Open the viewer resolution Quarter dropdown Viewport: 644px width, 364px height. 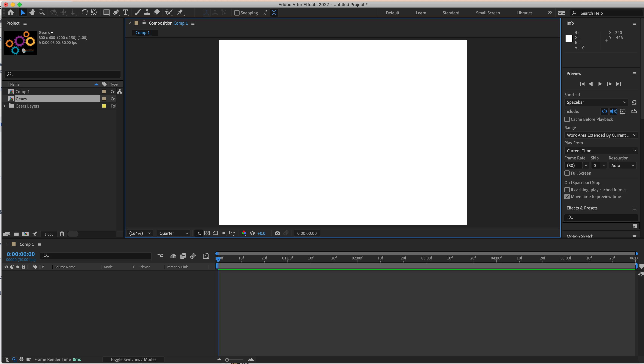[174, 233]
